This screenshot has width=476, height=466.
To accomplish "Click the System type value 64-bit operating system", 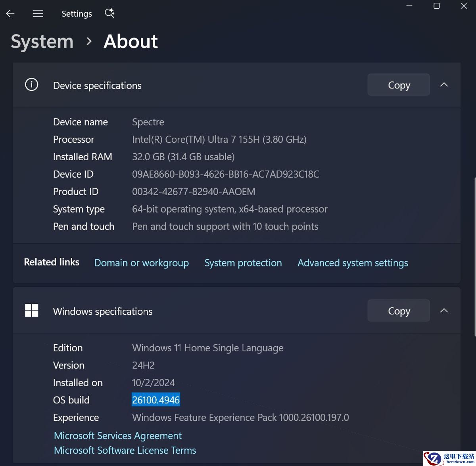I will point(230,209).
